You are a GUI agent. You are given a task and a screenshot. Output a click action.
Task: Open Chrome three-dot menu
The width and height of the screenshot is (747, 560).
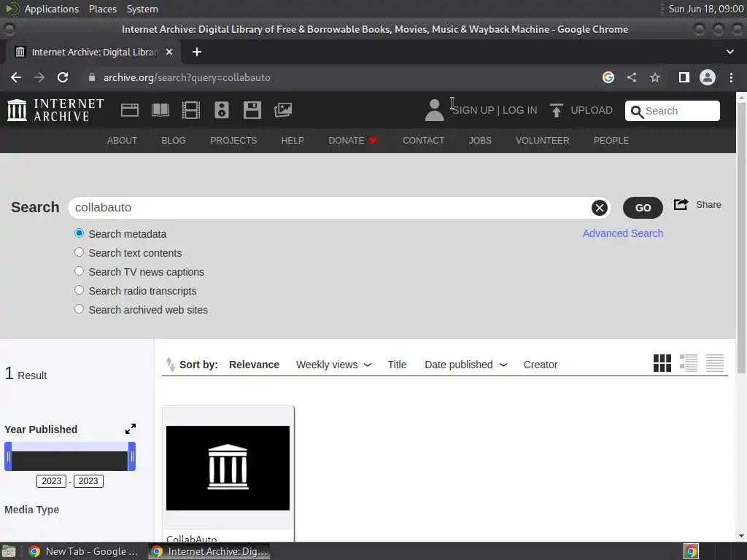point(731,77)
